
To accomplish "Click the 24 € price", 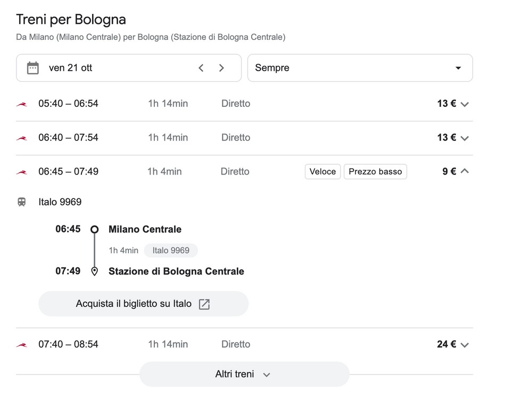I will [446, 344].
